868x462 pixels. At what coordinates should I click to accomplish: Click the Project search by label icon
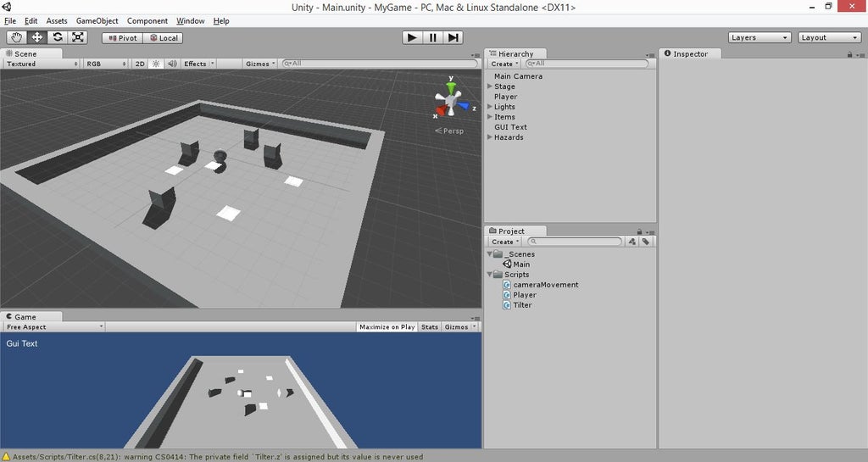(645, 242)
